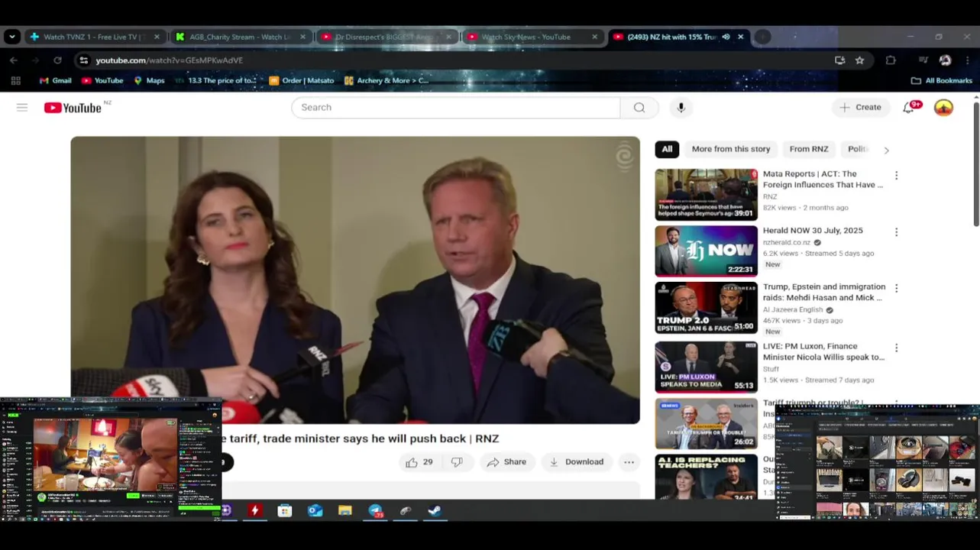The image size is (980, 550).
Task: Reload the page in Chrome
Action: point(57,60)
